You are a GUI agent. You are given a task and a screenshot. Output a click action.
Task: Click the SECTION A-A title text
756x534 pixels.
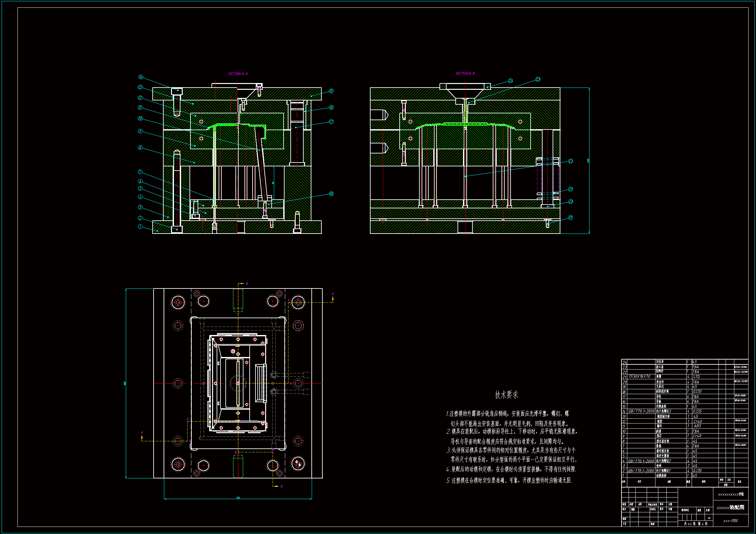[238, 74]
